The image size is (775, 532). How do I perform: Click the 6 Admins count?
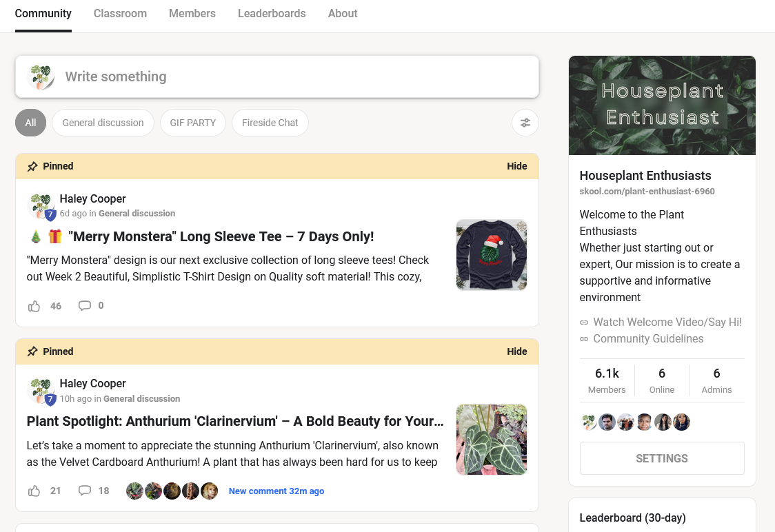[716, 380]
